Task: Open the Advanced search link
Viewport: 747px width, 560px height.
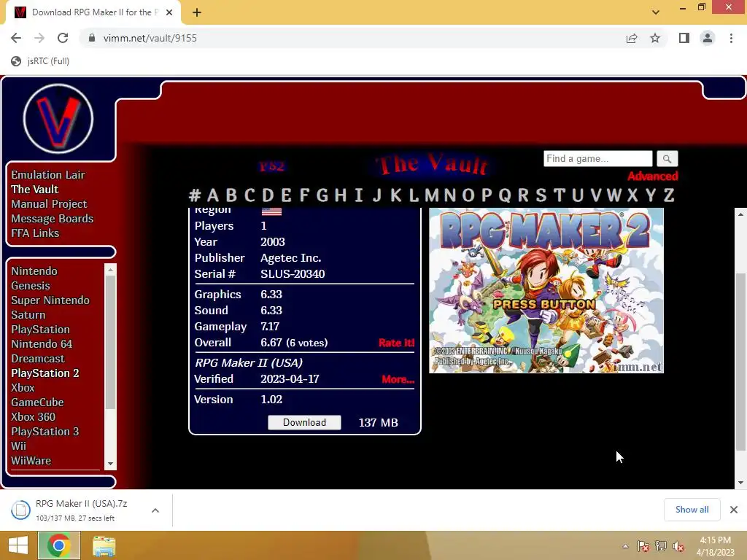Action: [x=652, y=176]
